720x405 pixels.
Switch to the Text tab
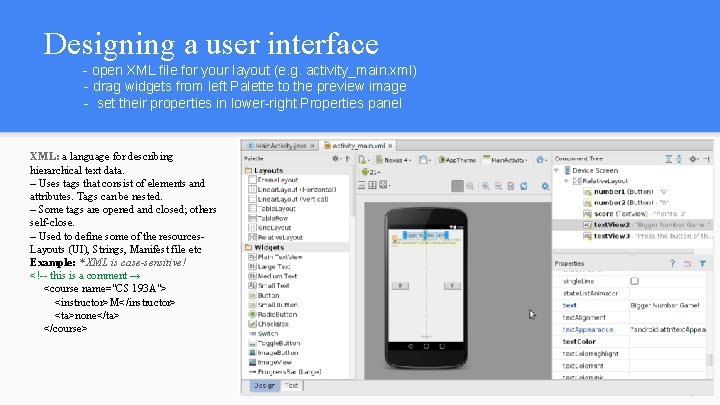tap(292, 386)
